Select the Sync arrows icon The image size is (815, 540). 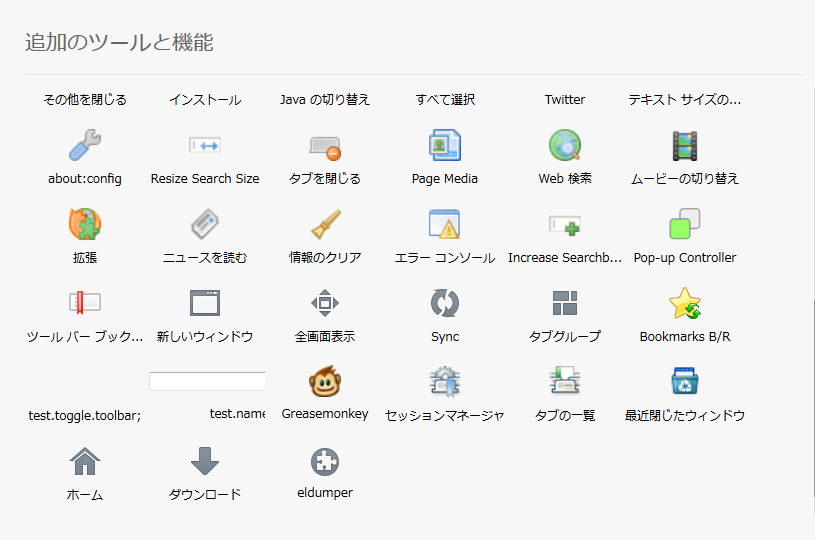[x=445, y=303]
